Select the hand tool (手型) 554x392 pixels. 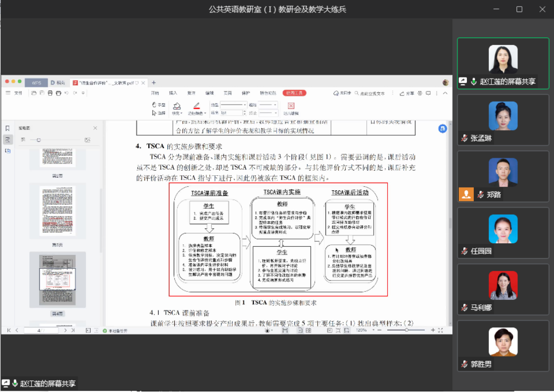(159, 105)
